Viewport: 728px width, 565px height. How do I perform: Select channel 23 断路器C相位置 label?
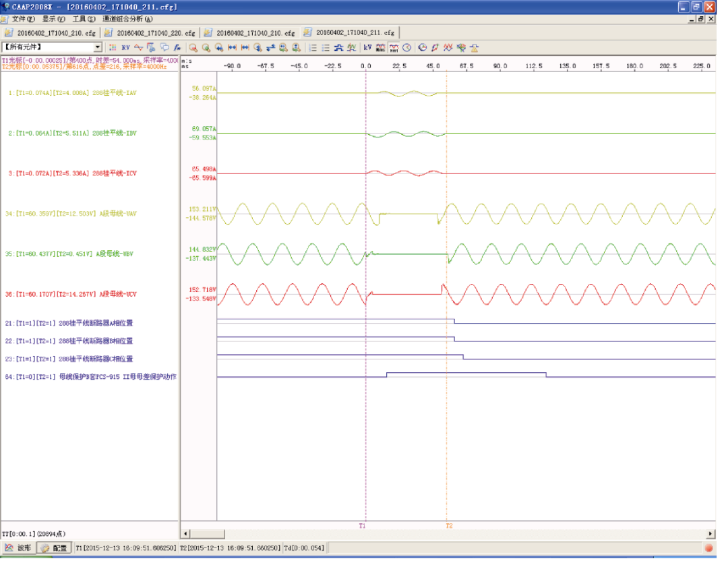pyautogui.click(x=69, y=359)
